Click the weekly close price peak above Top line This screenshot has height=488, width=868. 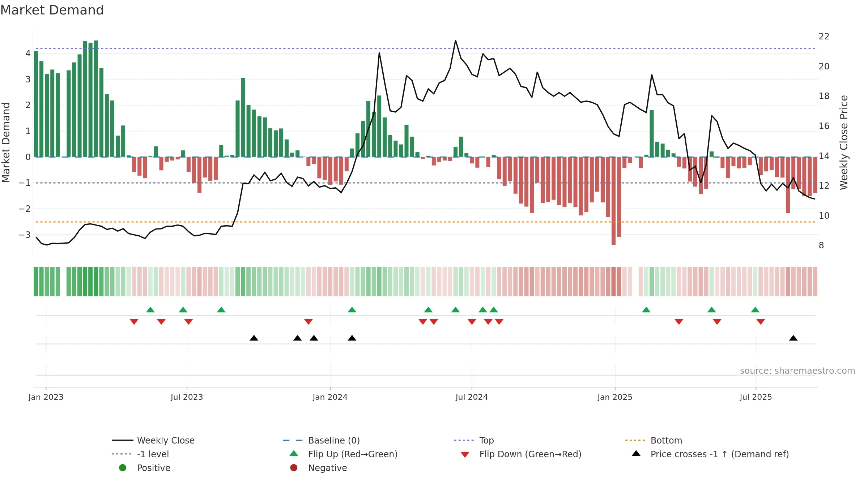point(455,41)
